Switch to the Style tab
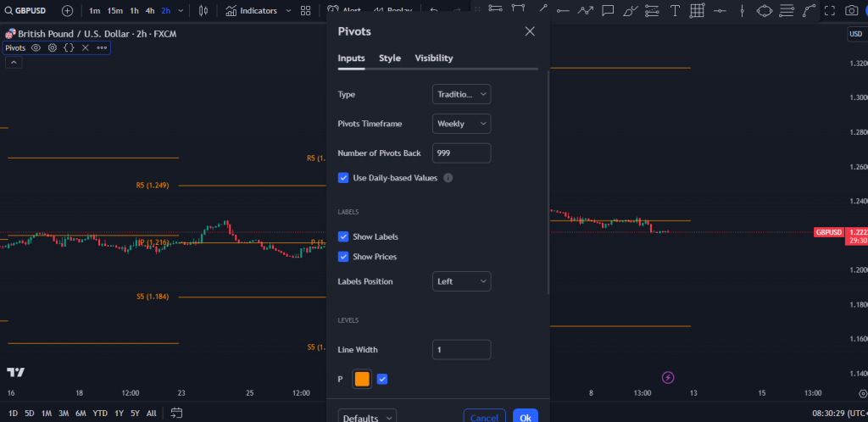Screen dimensions: 868x422 [x=390, y=58]
